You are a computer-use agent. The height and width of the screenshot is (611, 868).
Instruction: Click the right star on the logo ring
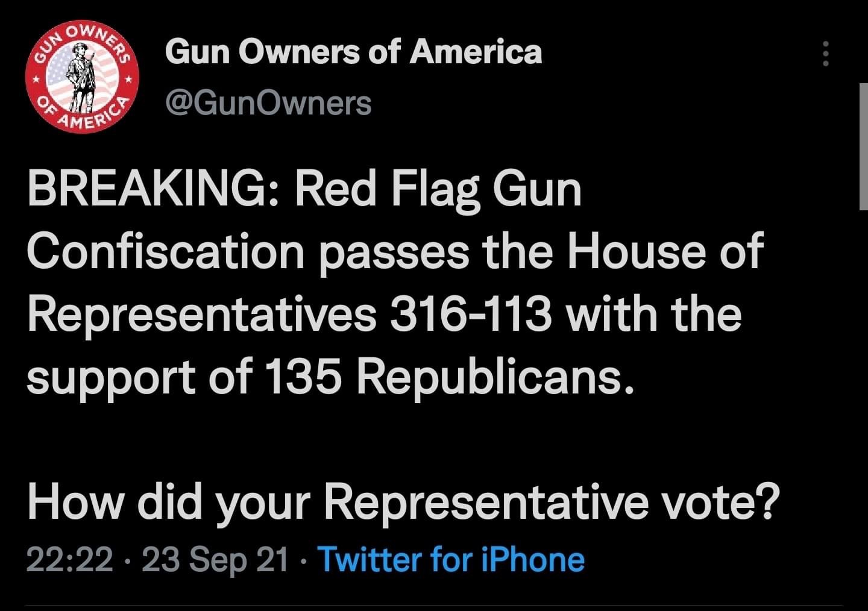(128, 80)
